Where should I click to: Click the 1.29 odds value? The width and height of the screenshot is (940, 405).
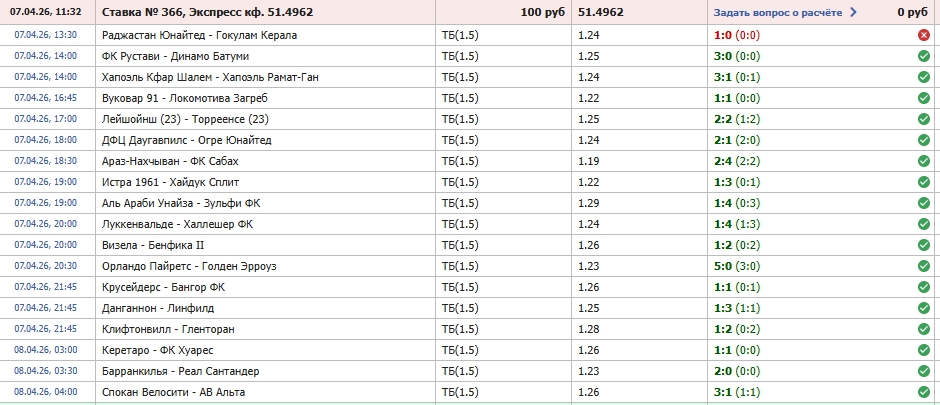tap(590, 203)
